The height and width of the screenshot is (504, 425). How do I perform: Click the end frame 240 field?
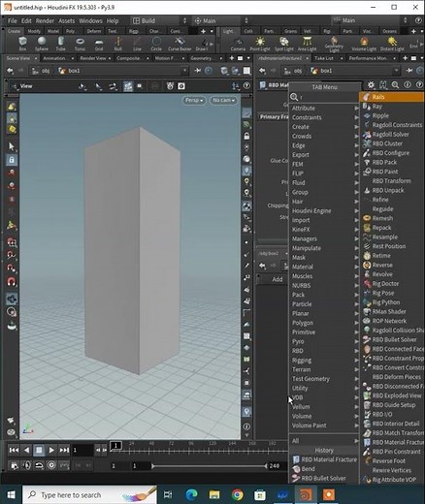pyautogui.click(x=276, y=466)
